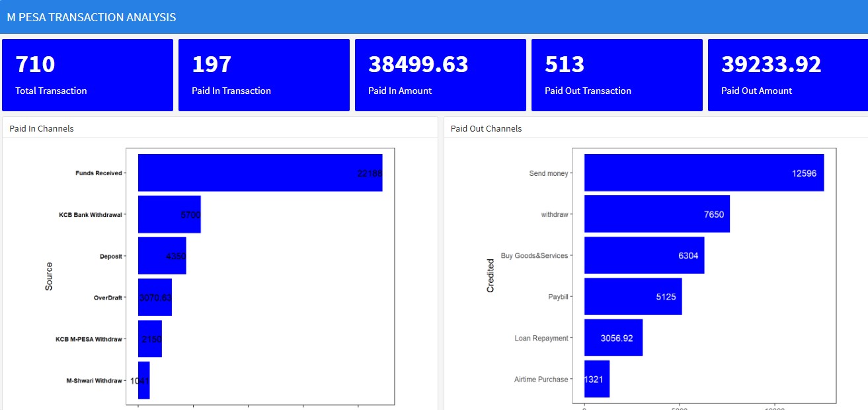Select the Total Transaction value box
This screenshot has height=410, width=868.
(87, 75)
